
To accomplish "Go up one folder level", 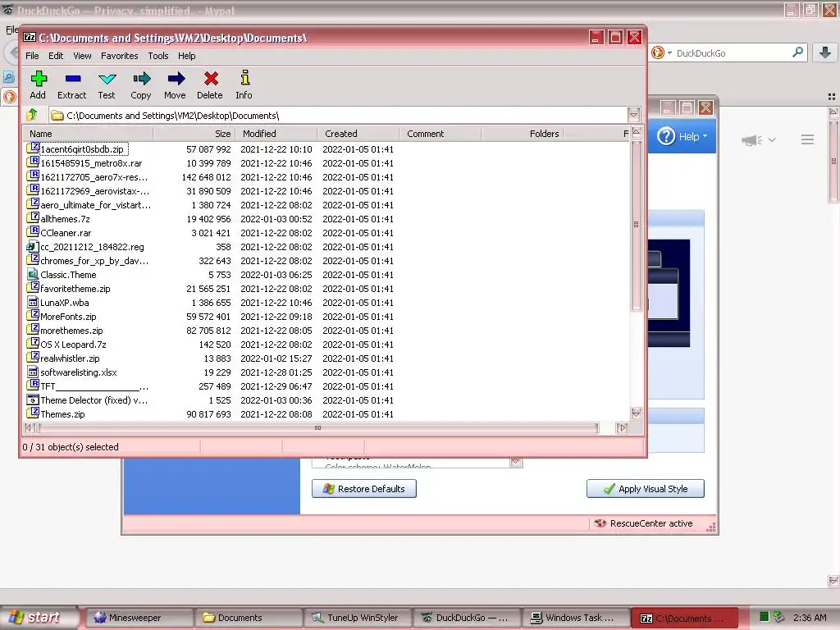I will coord(32,115).
